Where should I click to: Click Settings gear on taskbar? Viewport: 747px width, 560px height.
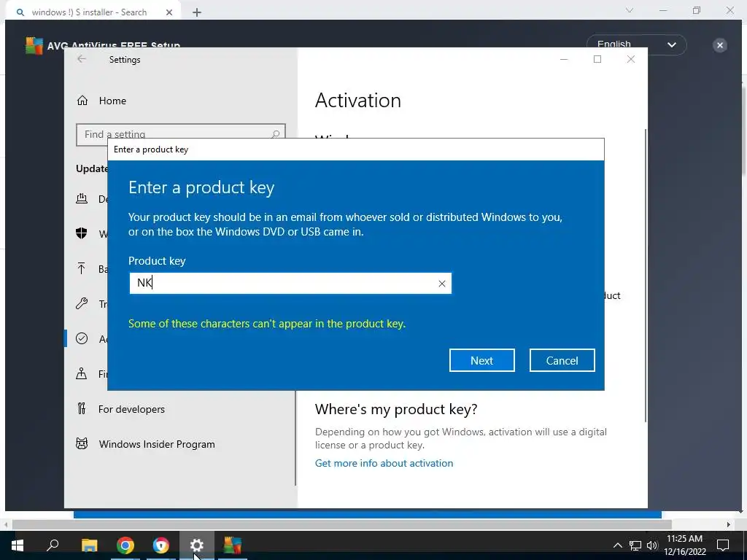click(x=197, y=545)
